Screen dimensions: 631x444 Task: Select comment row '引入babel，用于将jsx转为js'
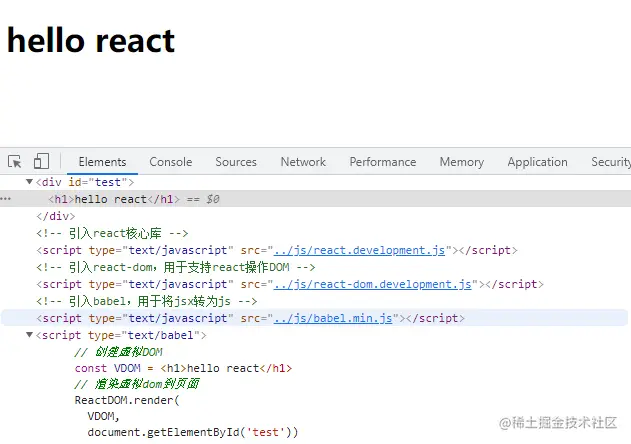point(146,301)
